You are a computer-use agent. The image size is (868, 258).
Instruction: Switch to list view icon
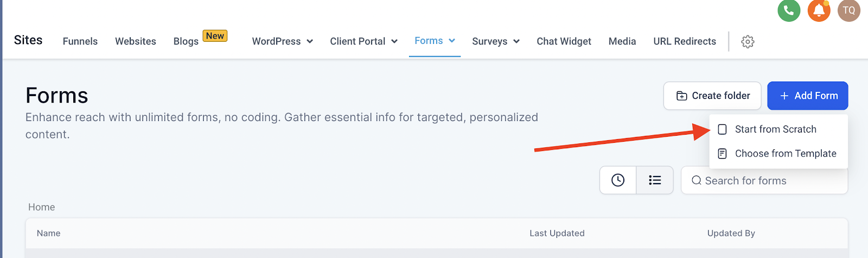tap(655, 180)
